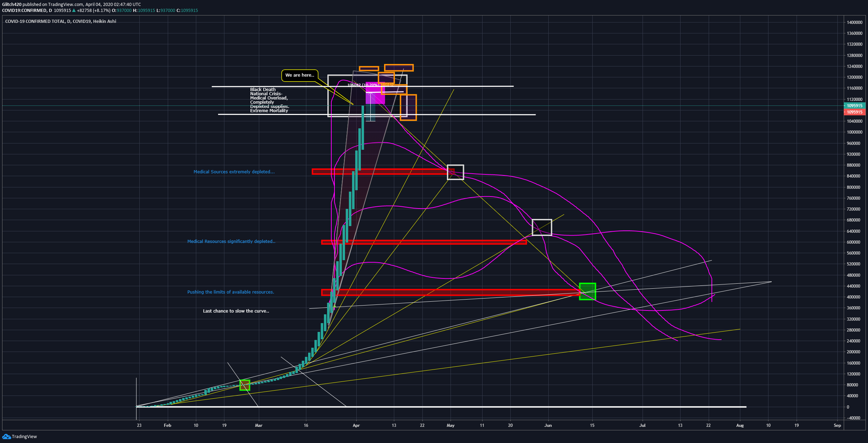
Task: Click the red bar beside 'Pushing the limits'
Action: 451,292
